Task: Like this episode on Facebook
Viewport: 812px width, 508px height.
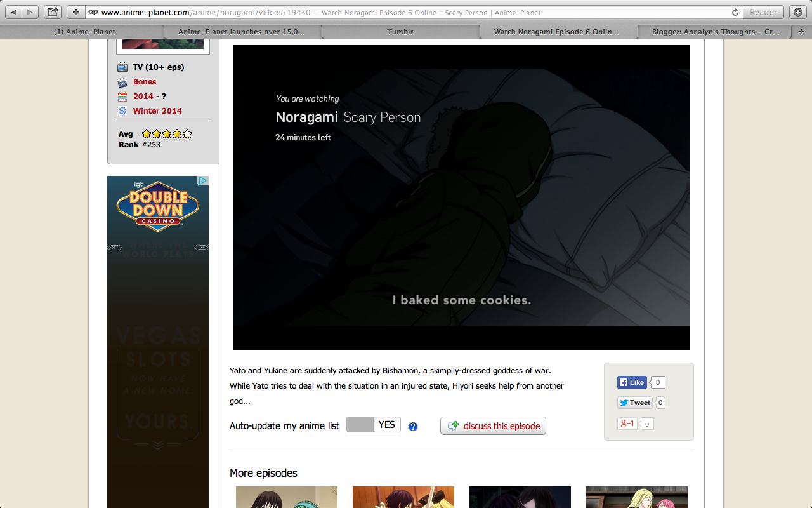Action: (632, 382)
